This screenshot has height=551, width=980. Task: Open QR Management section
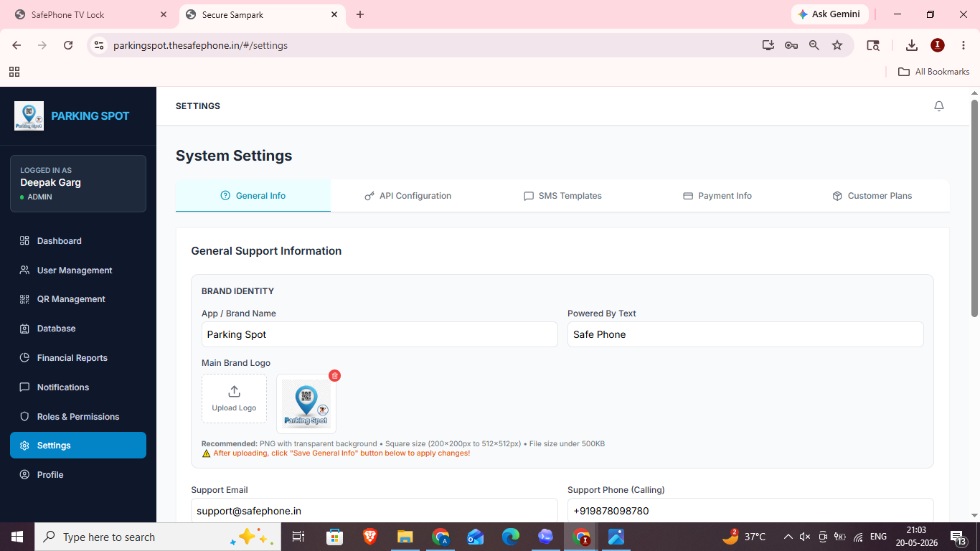pos(78,299)
